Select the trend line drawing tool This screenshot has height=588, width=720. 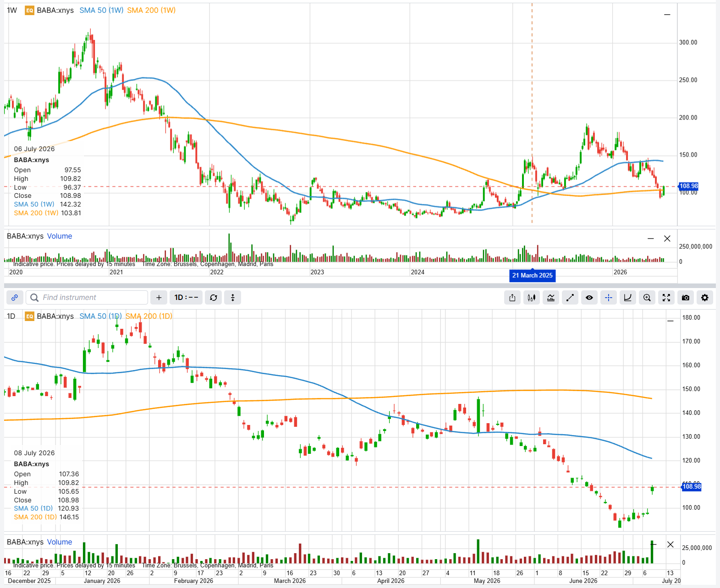[x=570, y=298]
